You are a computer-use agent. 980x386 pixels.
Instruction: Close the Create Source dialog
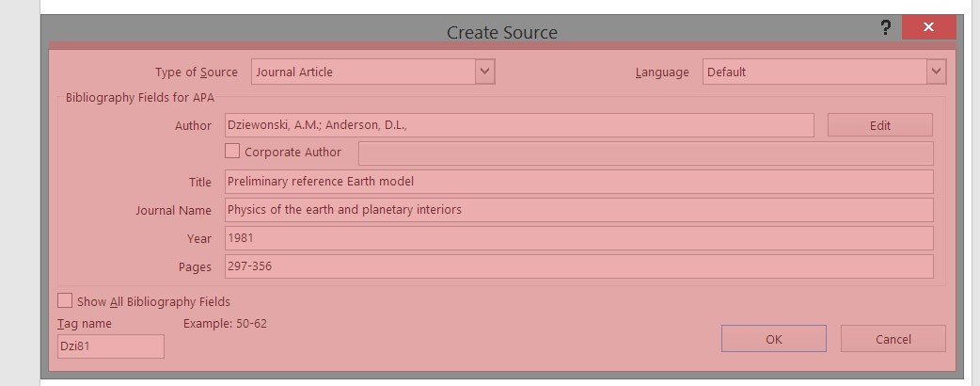click(929, 27)
